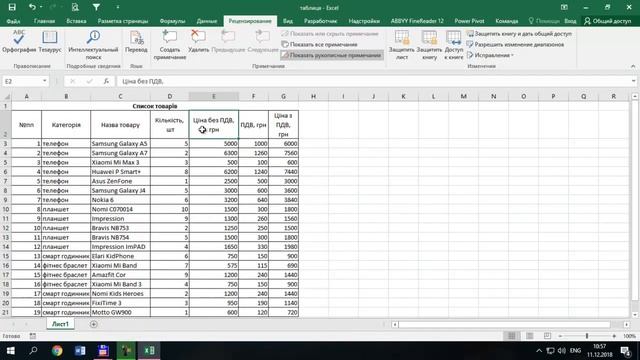This screenshot has height=360, width=640.
Task: Switch to the Данные tab
Action: click(207, 21)
